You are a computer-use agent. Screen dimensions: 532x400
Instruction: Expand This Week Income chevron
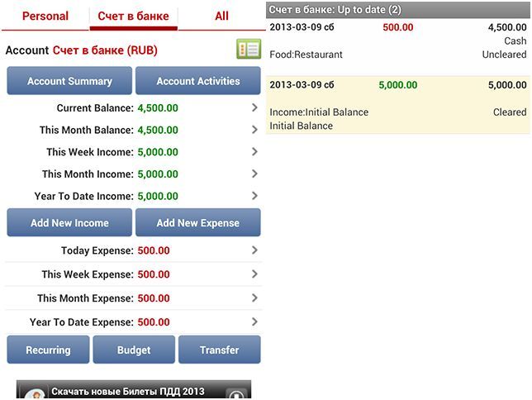[x=254, y=152]
